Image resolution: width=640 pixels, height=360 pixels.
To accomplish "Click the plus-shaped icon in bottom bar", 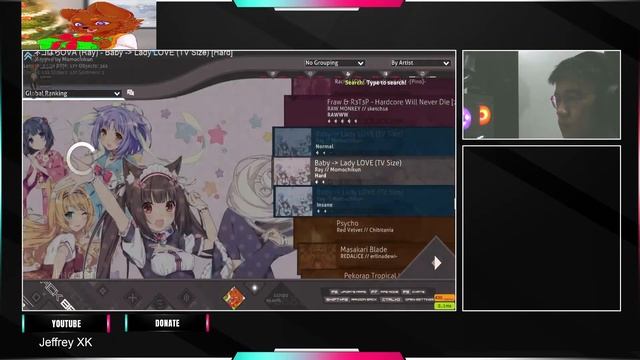I will 133,297.
